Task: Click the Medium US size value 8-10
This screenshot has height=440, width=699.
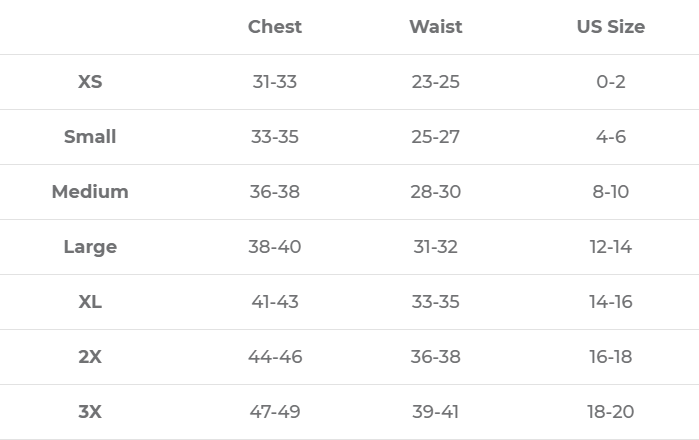Action: click(610, 192)
